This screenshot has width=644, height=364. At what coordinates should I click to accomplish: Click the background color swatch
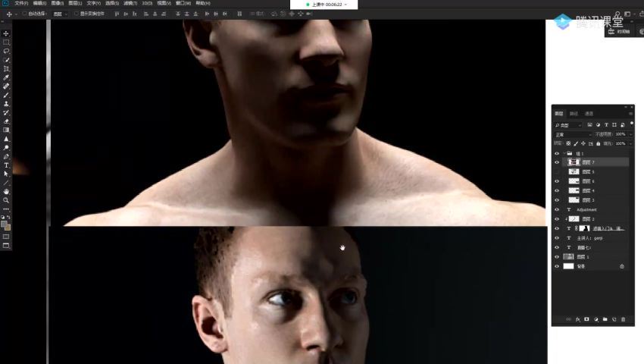tap(8, 227)
